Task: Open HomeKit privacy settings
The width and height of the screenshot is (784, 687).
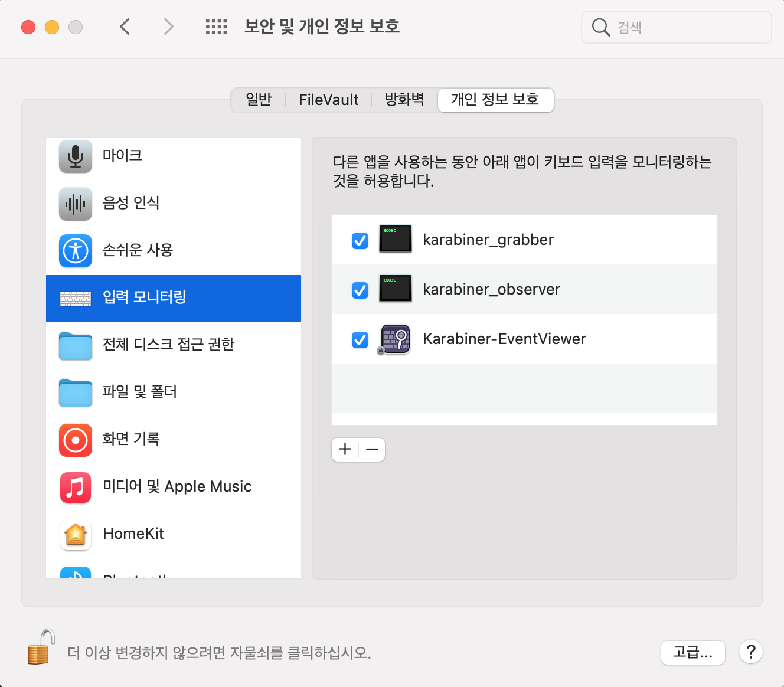Action: (75, 534)
